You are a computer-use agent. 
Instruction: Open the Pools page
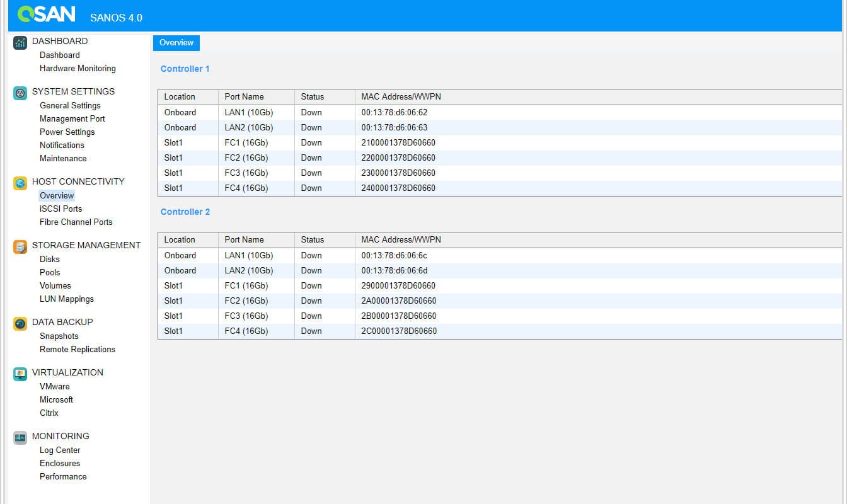click(50, 272)
